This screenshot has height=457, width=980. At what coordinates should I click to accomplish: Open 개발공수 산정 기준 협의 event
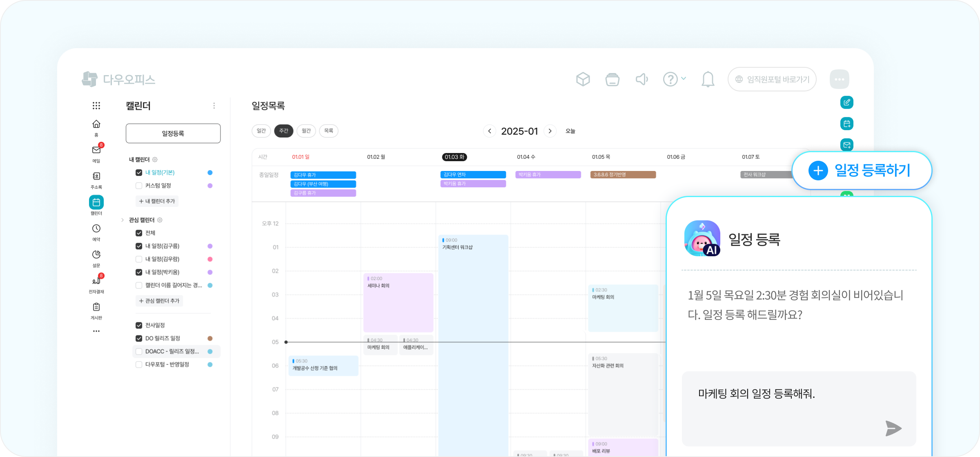[323, 365]
